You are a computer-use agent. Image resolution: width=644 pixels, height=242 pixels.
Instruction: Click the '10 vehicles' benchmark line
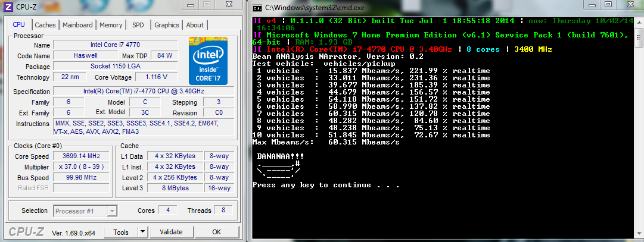(x=371, y=135)
